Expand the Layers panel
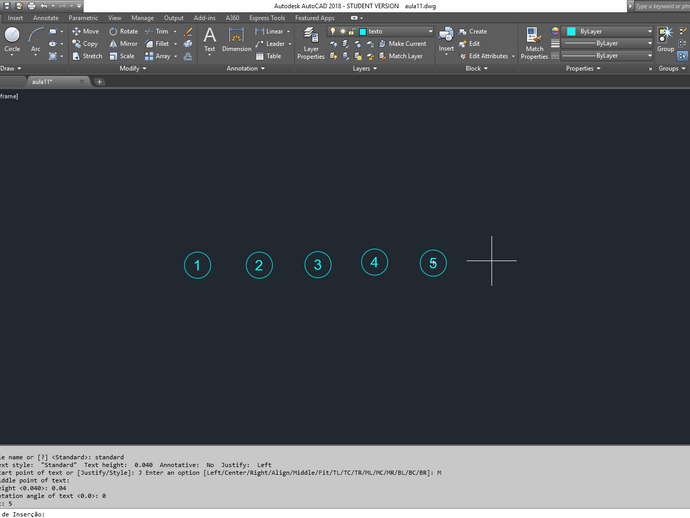 click(x=365, y=68)
